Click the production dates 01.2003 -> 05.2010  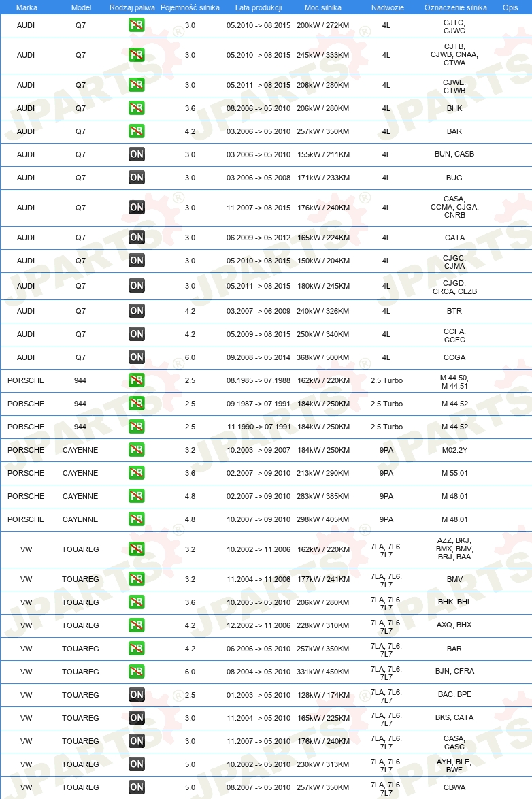coord(259,695)
